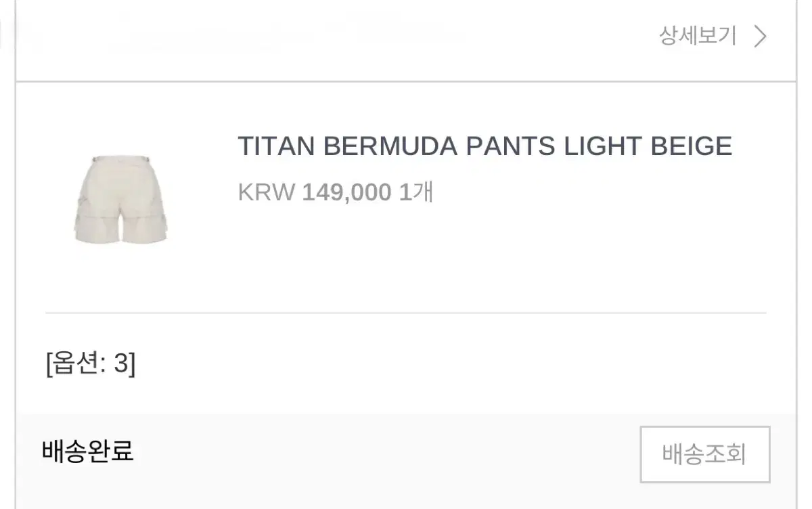Viewport: 812px width, 509px height.
Task: Click the 1개 quantity text
Action: pyautogui.click(x=415, y=193)
